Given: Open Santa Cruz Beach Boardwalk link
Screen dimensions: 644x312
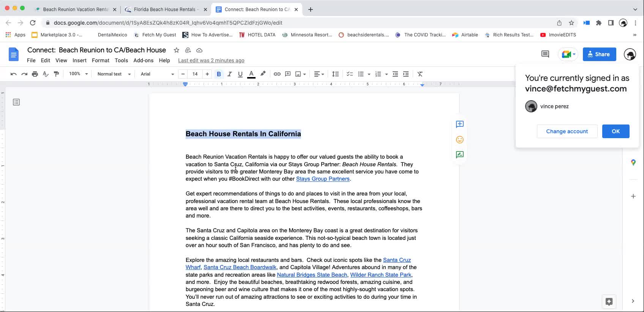Looking at the screenshot, I should [x=240, y=267].
